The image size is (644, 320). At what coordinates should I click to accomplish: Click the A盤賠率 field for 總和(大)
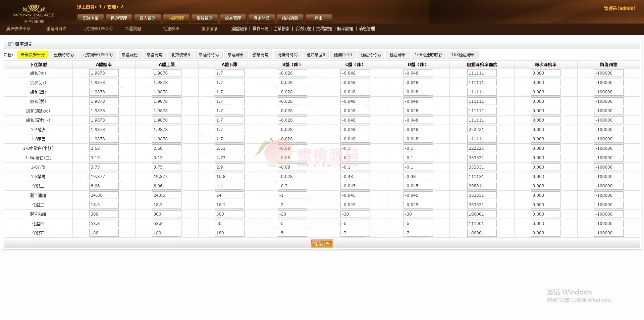[x=104, y=73]
